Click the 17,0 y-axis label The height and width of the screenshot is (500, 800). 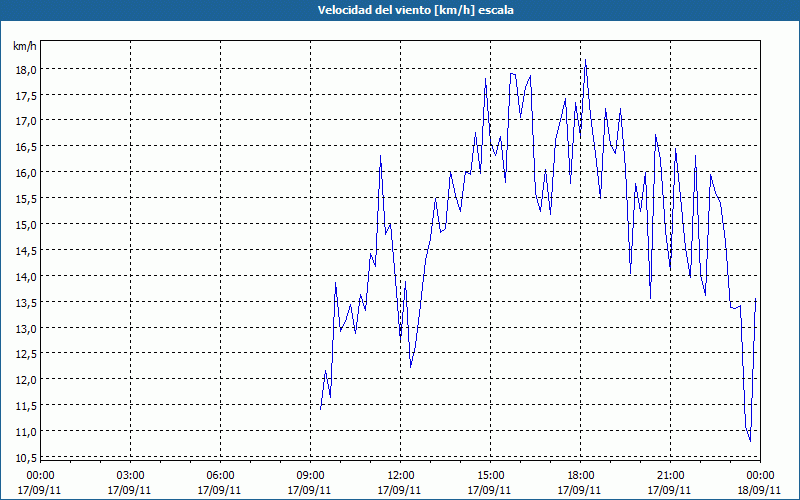pos(26,121)
